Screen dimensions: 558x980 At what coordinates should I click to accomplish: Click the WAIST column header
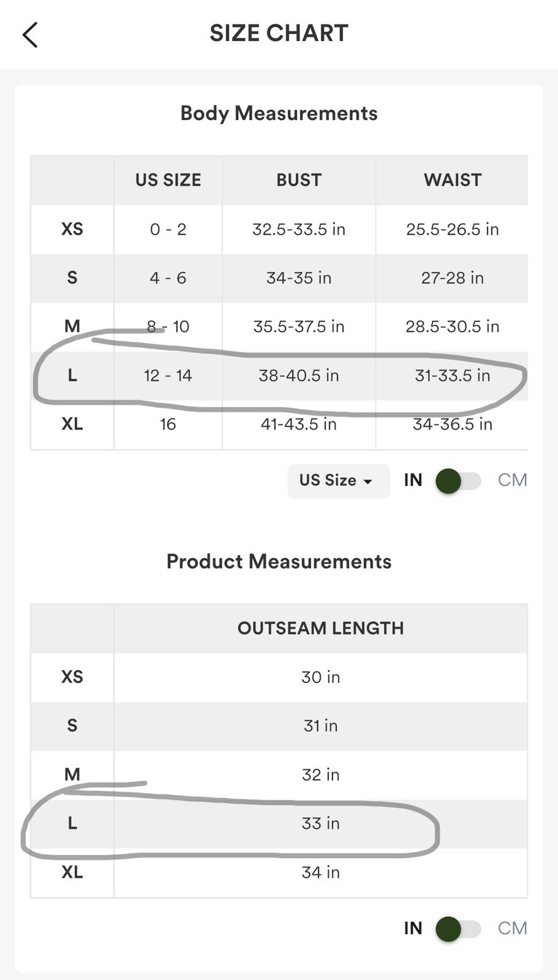452,180
